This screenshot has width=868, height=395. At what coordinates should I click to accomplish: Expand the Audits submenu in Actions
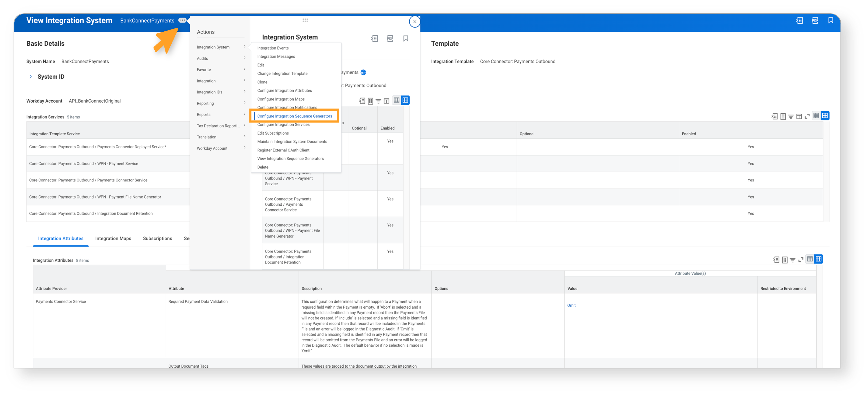coord(221,58)
